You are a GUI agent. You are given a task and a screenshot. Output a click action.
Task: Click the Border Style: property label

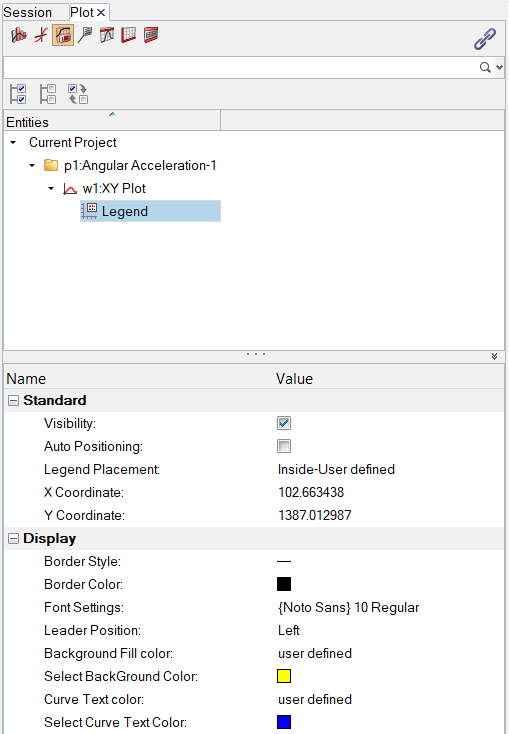pyautogui.click(x=82, y=561)
